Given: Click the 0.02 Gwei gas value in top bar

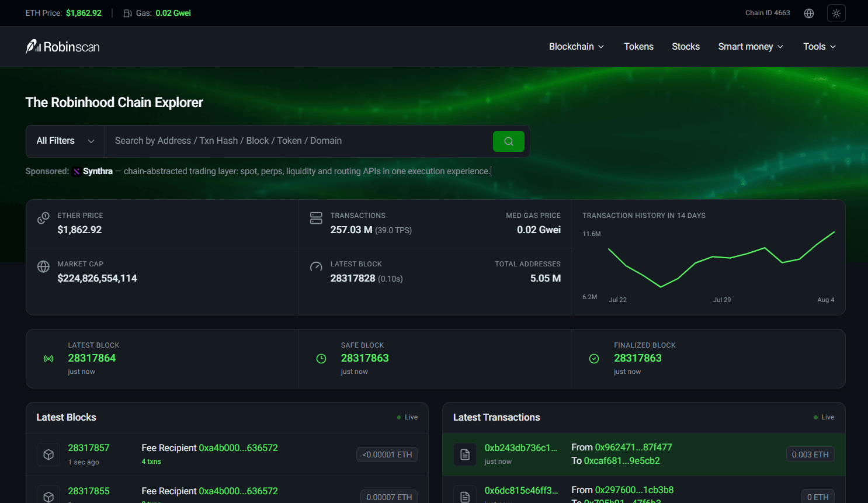Looking at the screenshot, I should [173, 13].
